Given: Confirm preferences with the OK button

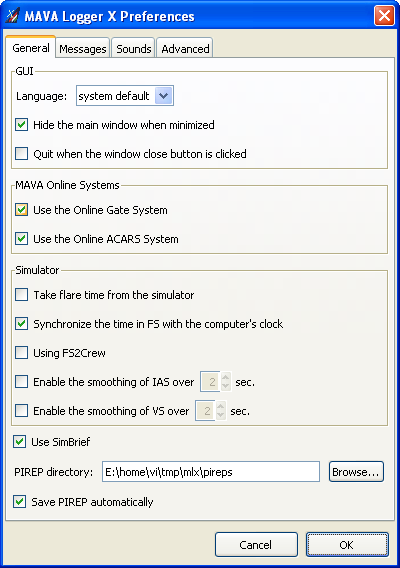Looking at the screenshot, I should pyautogui.click(x=347, y=544).
